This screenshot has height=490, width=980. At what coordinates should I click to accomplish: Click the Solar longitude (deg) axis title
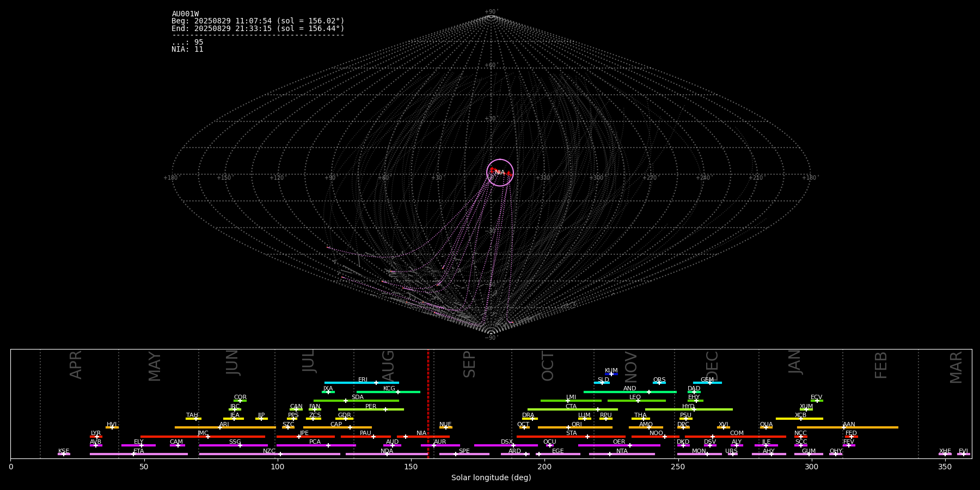point(491,478)
